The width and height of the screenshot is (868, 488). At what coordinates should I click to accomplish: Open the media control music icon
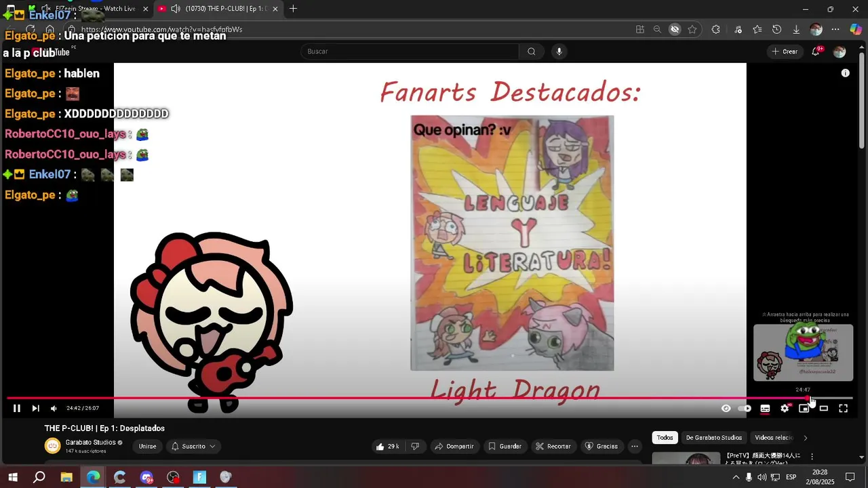coord(738,29)
